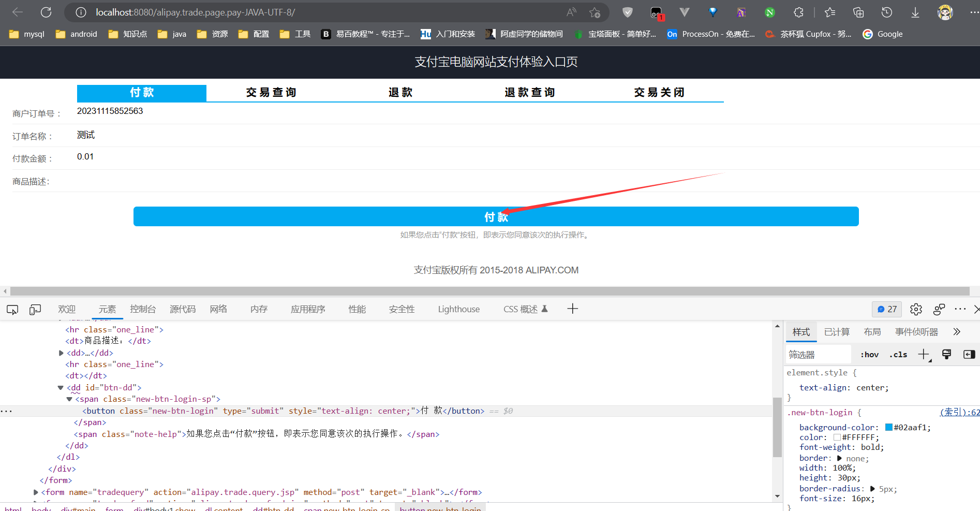
Task: Switch to the 交易查询 tab
Action: tap(271, 93)
